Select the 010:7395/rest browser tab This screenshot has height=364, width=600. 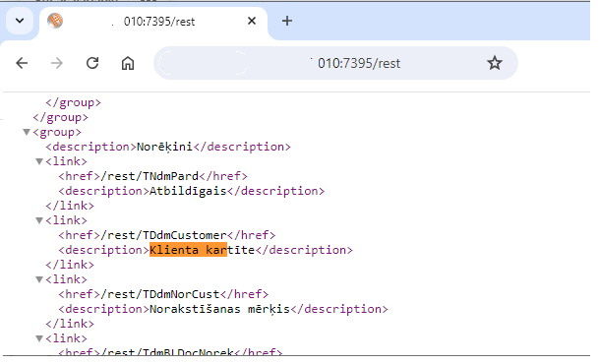pos(153,22)
